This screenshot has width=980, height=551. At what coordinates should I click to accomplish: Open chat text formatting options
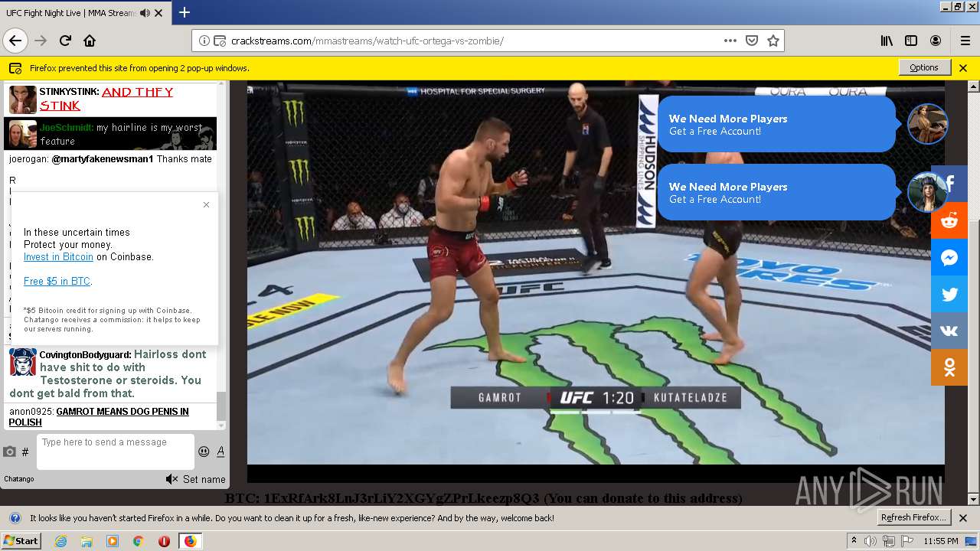point(220,452)
